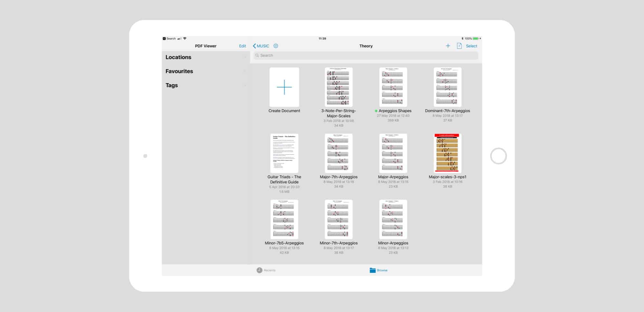The image size is (644, 312).
Task: Expand the Tags section
Action: (171, 85)
